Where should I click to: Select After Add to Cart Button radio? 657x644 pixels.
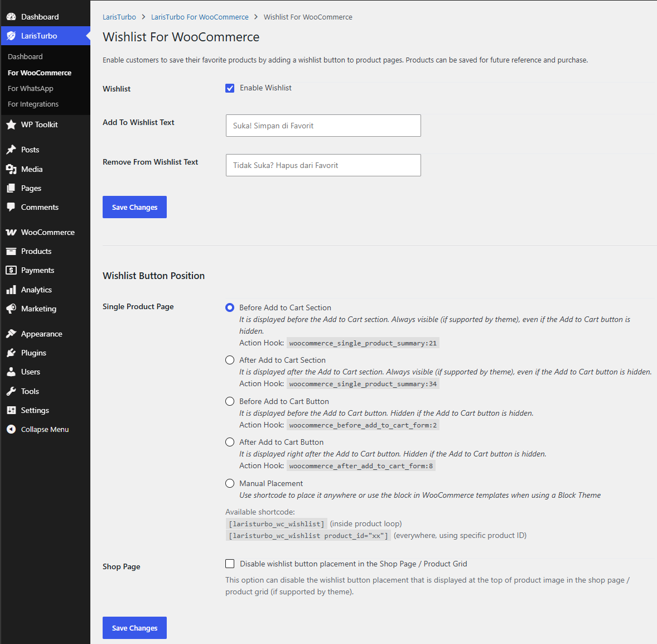(230, 442)
